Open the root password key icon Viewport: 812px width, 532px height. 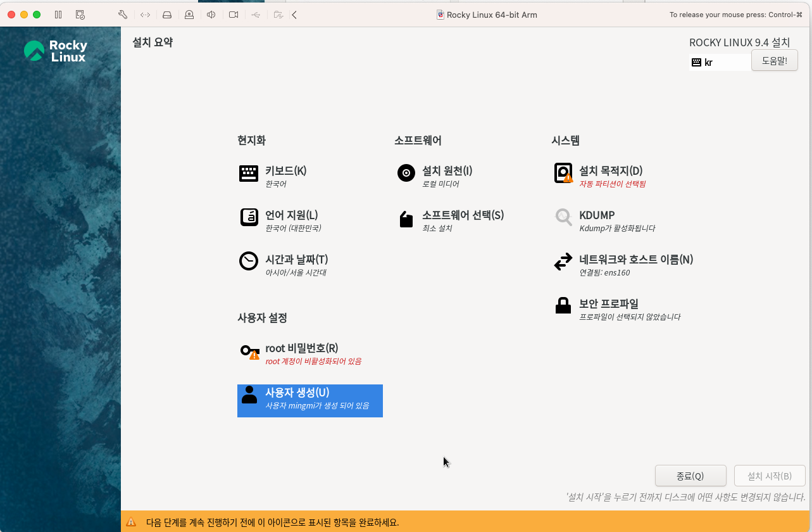(x=249, y=351)
